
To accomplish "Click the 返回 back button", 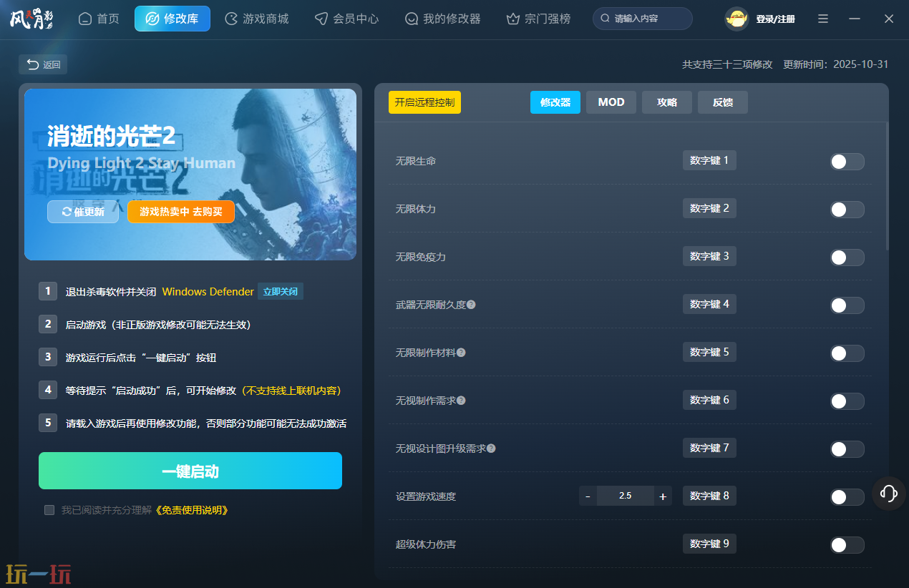I will [44, 64].
